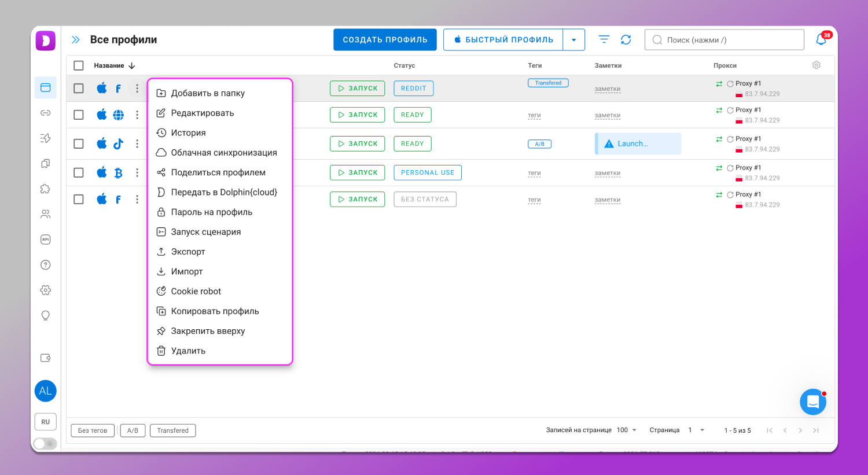This screenshot has width=868, height=475.
Task: Select 'Редактировать' from the context menu
Action: [x=202, y=113]
